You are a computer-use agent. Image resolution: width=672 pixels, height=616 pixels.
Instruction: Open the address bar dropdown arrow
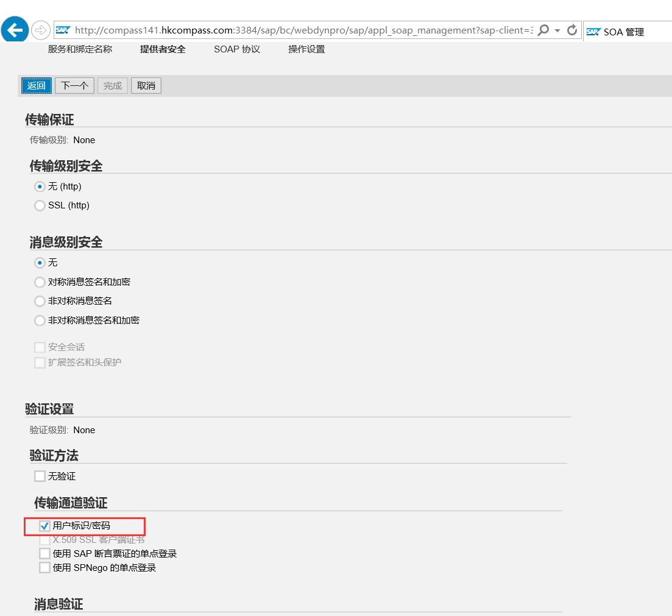[x=557, y=30]
